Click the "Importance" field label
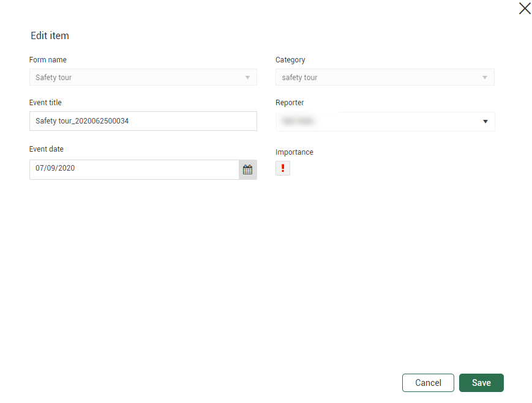The height and width of the screenshot is (403, 532). [x=294, y=152]
